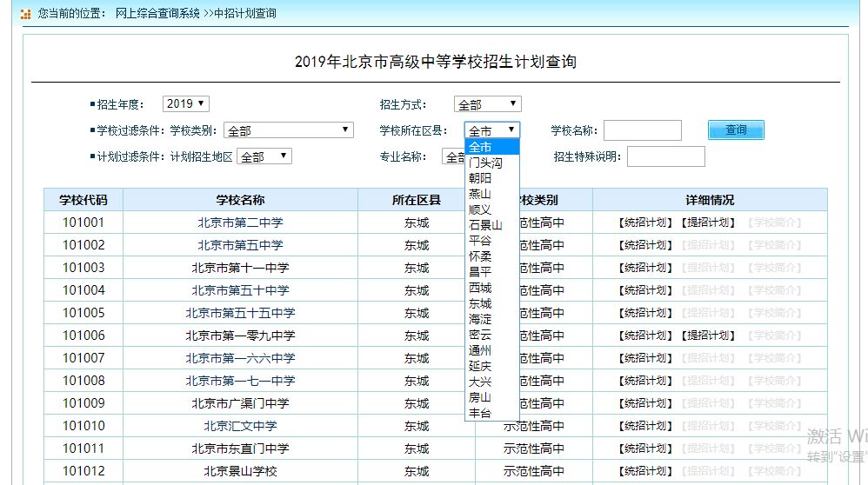Click school name 北京景山学校
The width and height of the screenshot is (868, 485).
[x=240, y=471]
